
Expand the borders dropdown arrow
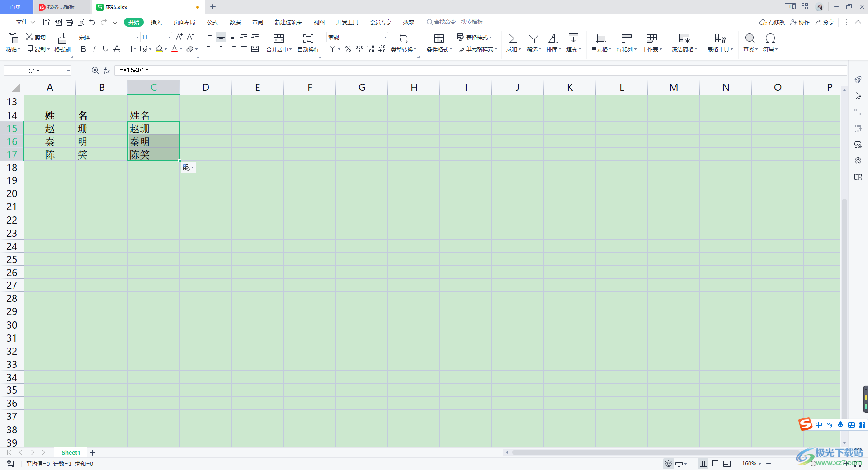coord(135,49)
